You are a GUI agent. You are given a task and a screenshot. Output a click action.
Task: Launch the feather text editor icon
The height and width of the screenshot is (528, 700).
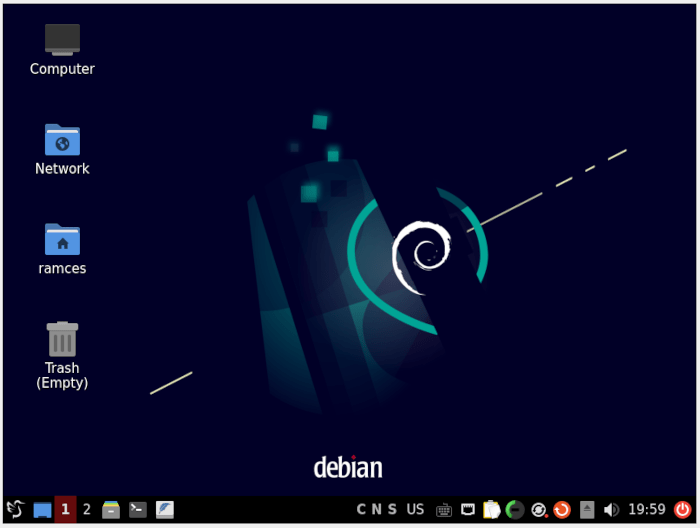(x=165, y=510)
